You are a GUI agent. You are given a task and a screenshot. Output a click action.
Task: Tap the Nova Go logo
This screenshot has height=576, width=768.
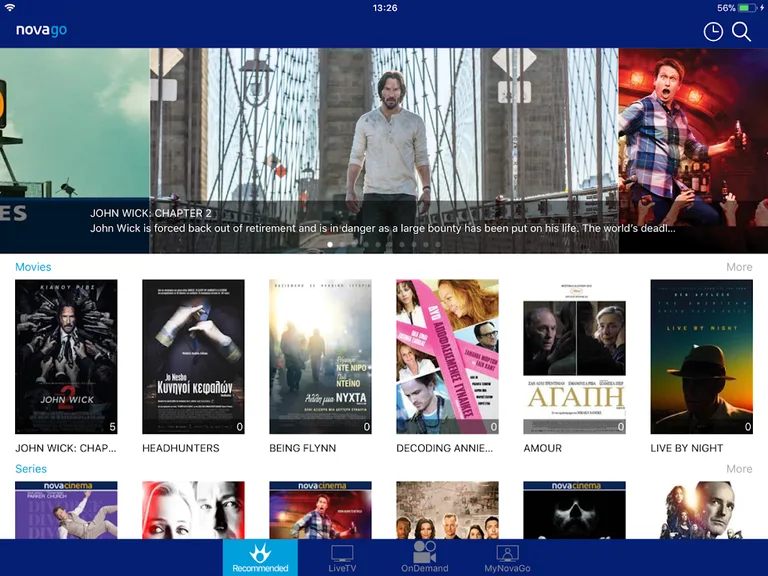(41, 31)
